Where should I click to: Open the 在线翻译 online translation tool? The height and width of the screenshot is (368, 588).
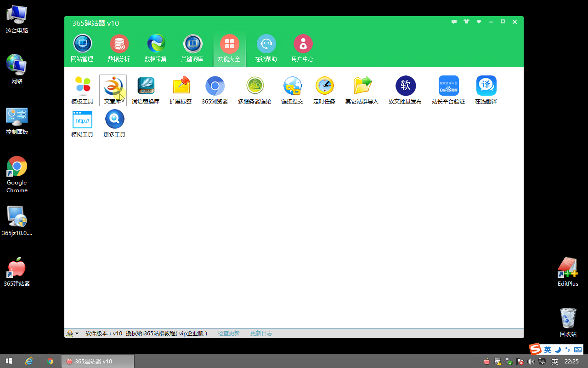coord(486,90)
